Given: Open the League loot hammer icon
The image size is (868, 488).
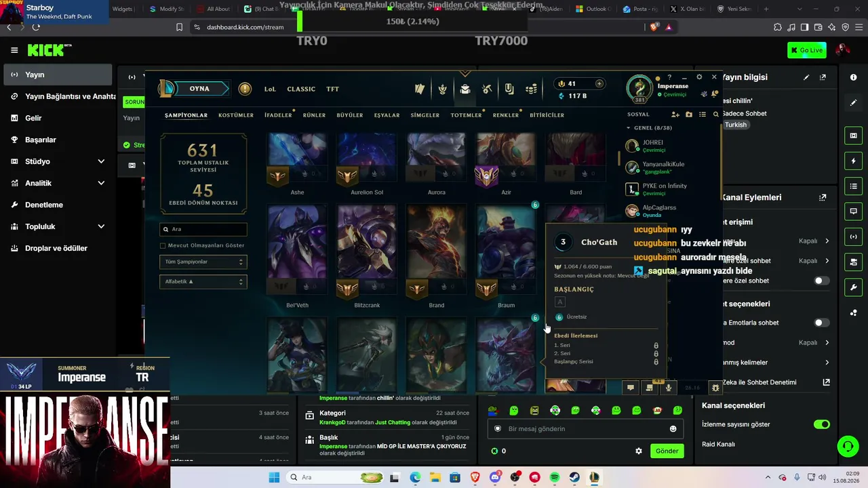Looking at the screenshot, I should pyautogui.click(x=487, y=89).
